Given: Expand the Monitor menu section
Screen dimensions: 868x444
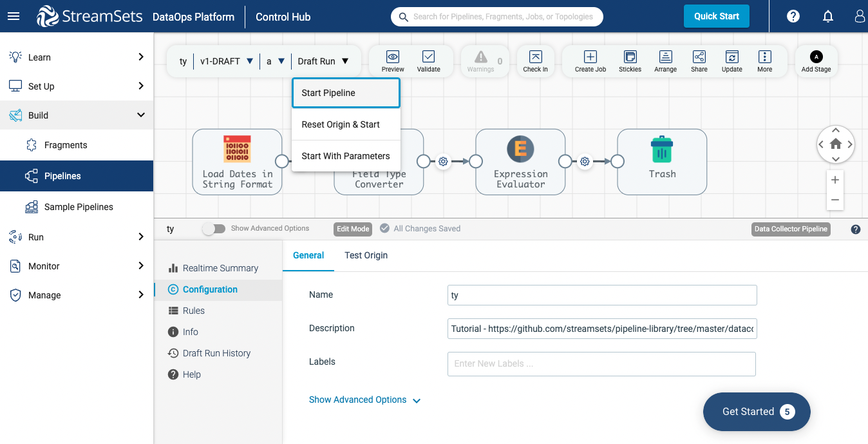Looking at the screenshot, I should [77, 266].
